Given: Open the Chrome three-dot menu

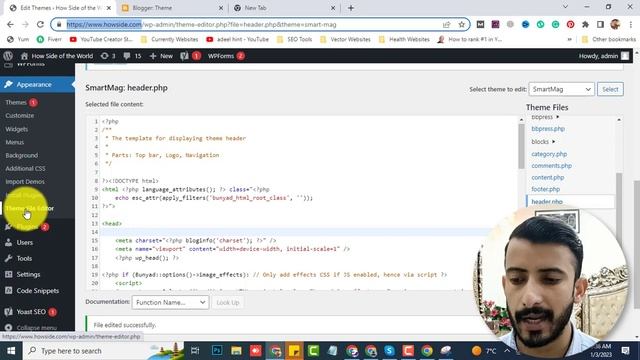Looking at the screenshot, I should (x=631, y=24).
